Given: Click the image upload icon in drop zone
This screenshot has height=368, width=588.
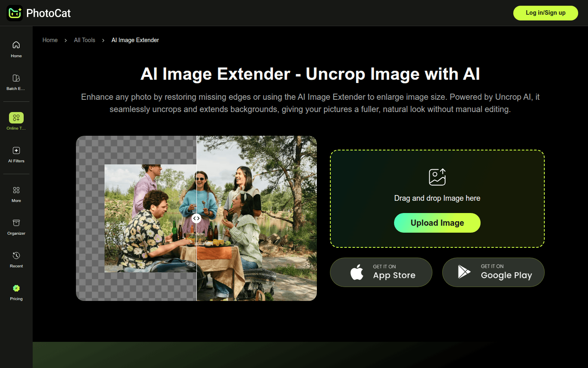Looking at the screenshot, I should tap(437, 177).
